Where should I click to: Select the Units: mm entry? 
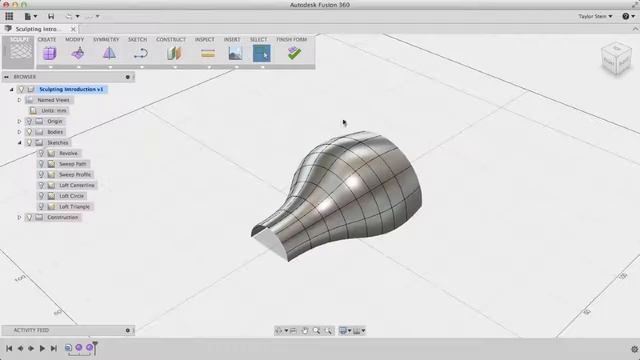pos(53,111)
